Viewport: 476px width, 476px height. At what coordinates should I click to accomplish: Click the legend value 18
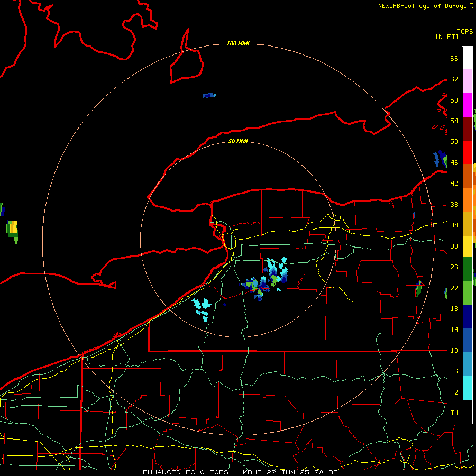point(454,309)
